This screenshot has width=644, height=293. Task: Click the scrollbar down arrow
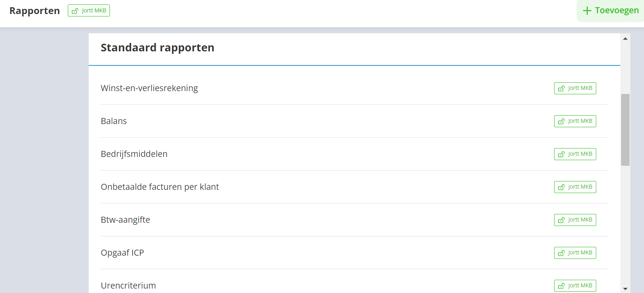625,289
